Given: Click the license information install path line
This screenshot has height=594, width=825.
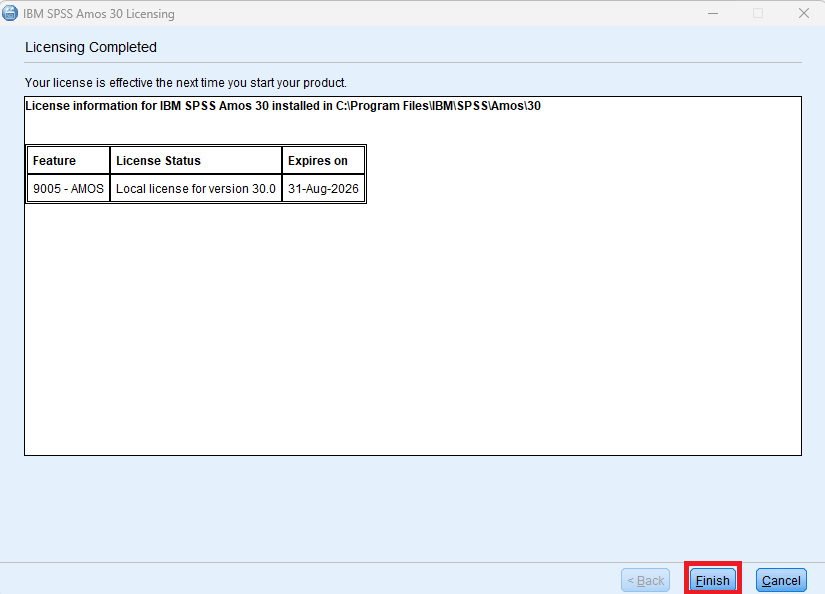Looking at the screenshot, I should (x=282, y=106).
